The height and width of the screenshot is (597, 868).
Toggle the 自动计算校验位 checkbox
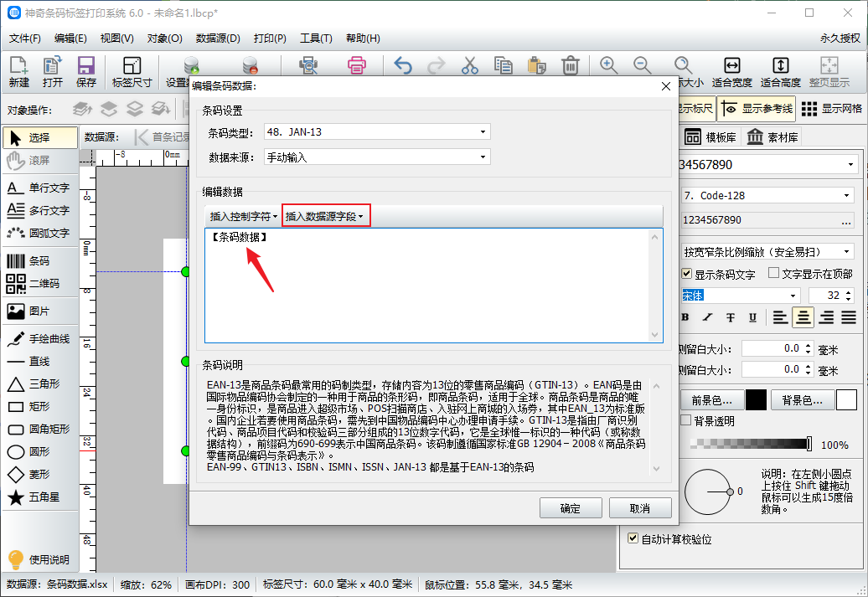[x=633, y=539]
